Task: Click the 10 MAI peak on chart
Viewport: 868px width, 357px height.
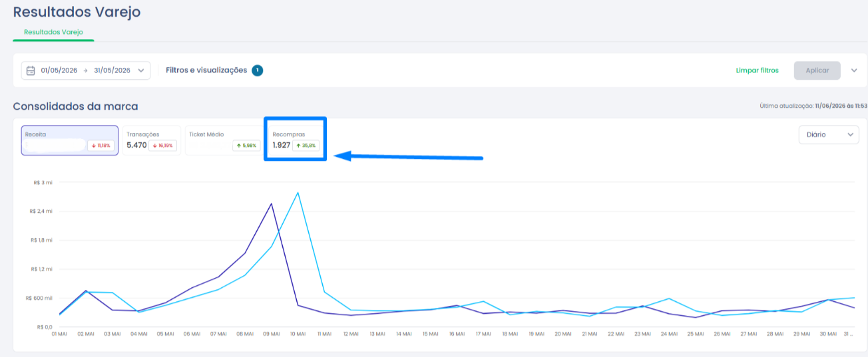Action: tap(298, 193)
